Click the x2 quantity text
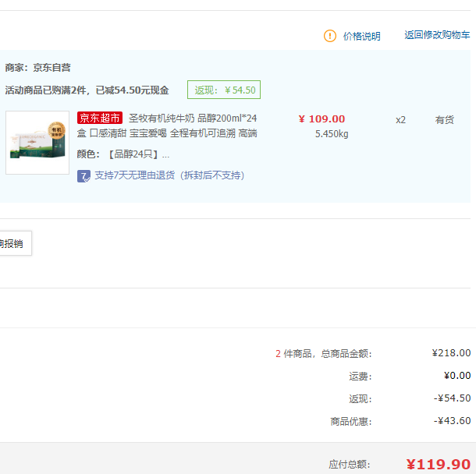This screenshot has height=474, width=476. pos(400,120)
